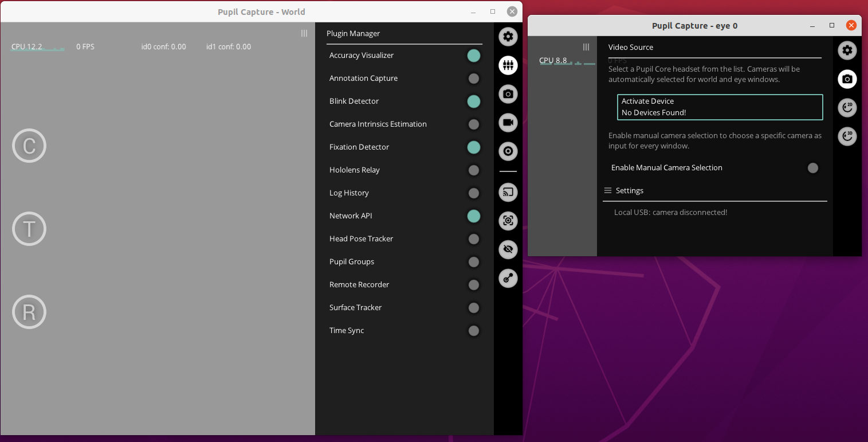Disable the Network API plugin switch

[x=473, y=216]
